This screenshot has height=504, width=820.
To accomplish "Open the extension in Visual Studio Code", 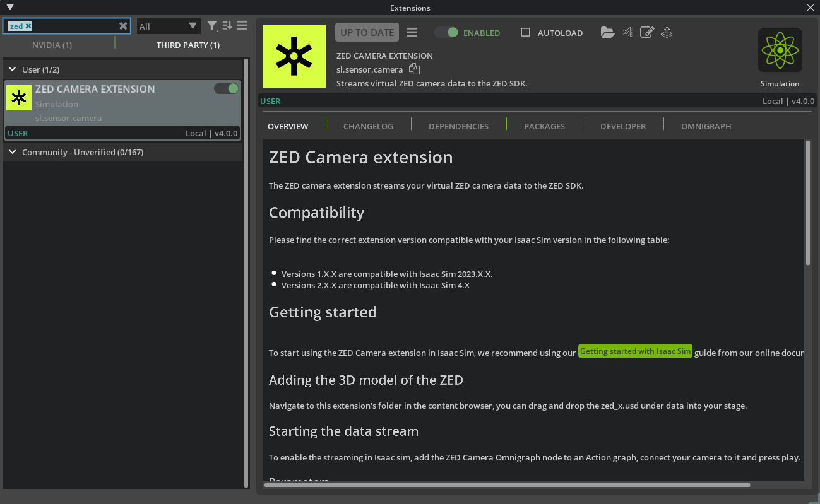I will (627, 32).
